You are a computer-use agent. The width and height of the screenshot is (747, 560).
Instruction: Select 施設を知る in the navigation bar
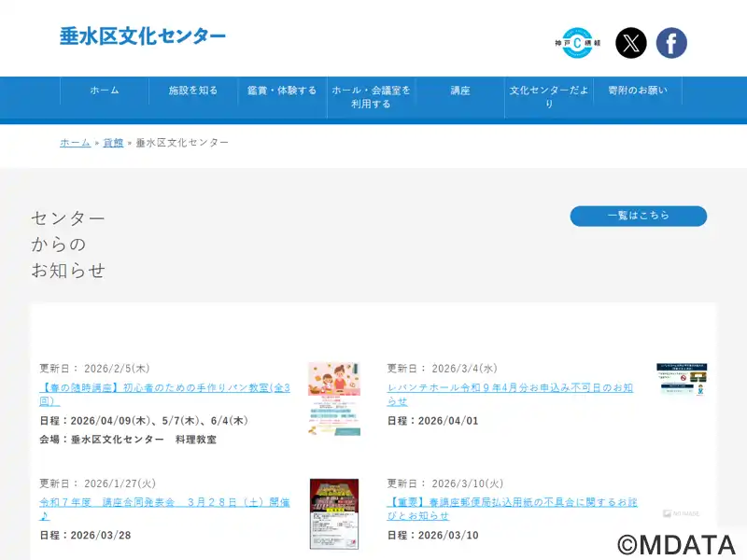point(193,91)
